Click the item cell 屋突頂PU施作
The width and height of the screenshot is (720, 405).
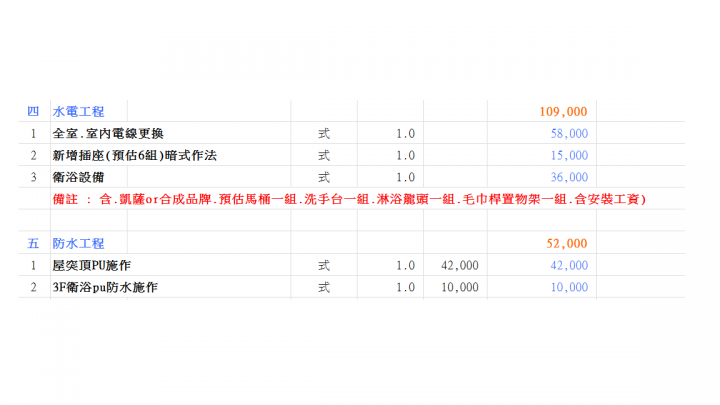coord(92,265)
